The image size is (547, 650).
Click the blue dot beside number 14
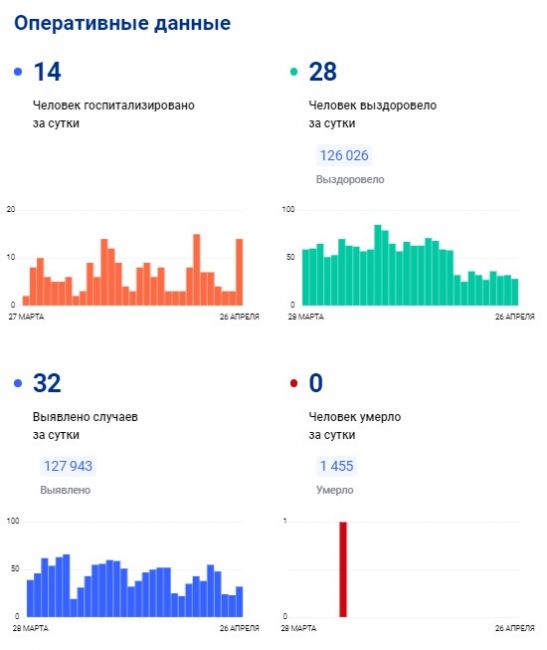[x=18, y=72]
